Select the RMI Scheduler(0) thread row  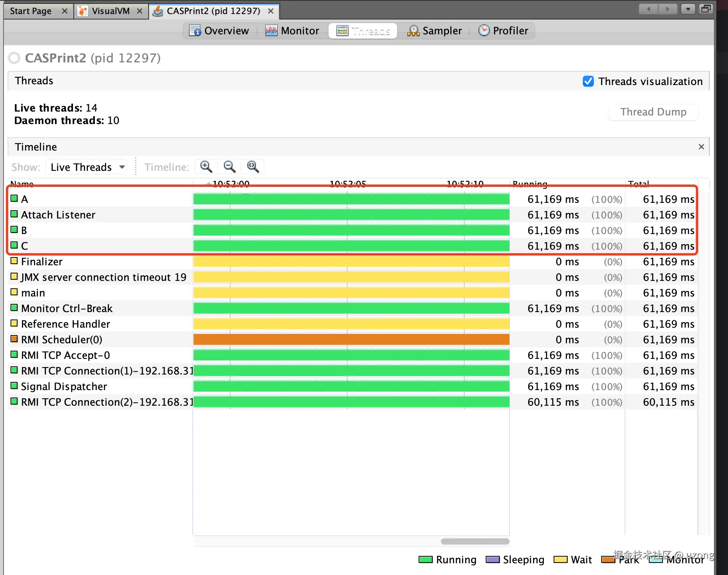(353, 339)
